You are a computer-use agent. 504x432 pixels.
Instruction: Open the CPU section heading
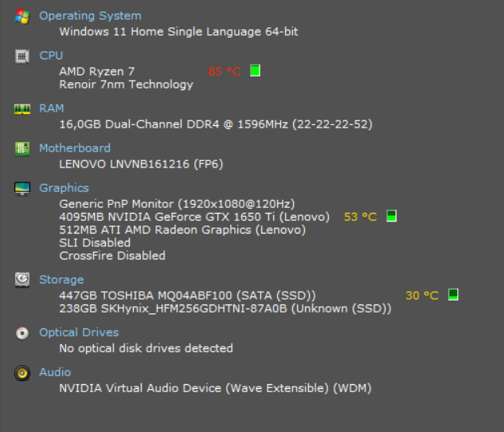[x=51, y=56]
